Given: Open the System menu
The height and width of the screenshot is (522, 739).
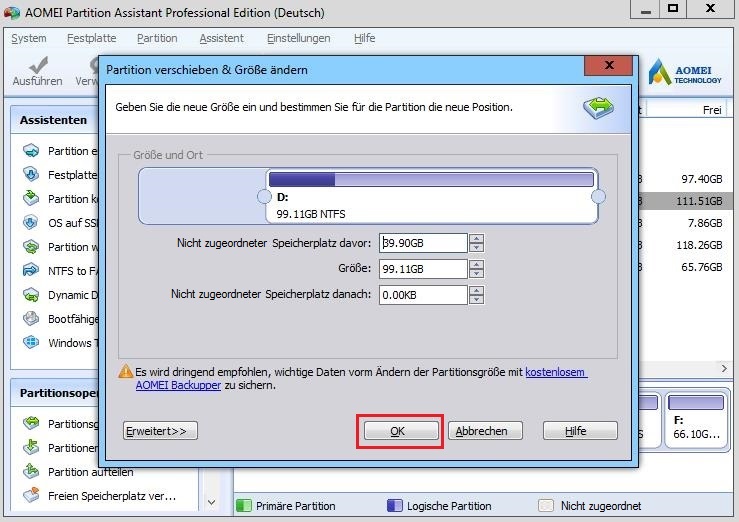Looking at the screenshot, I should pos(29,38).
